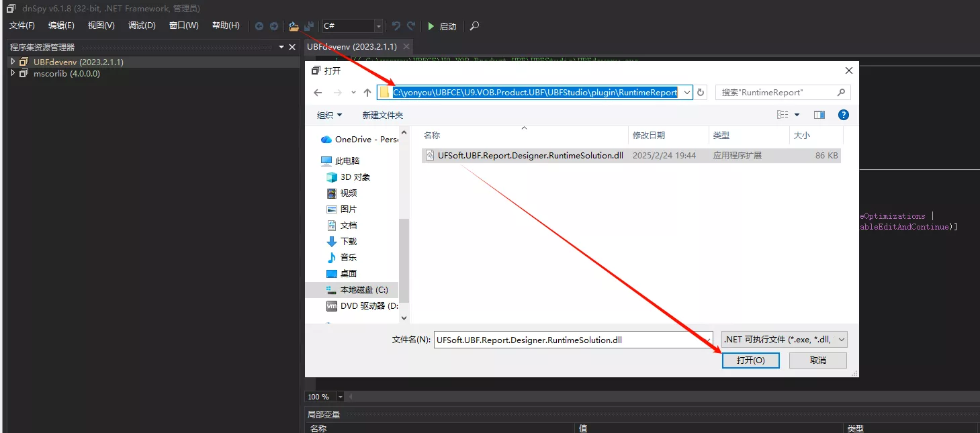This screenshot has width=980, height=433.
Task: Click the 取消 button
Action: click(817, 360)
